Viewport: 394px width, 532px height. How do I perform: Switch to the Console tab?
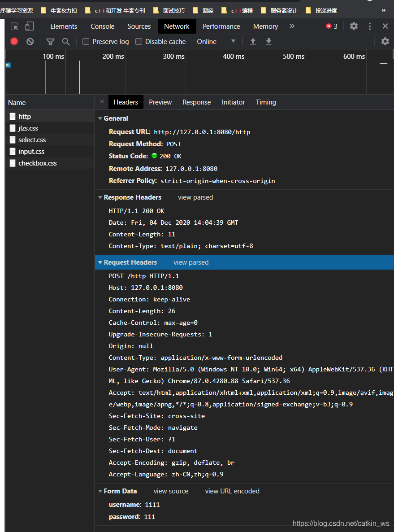click(x=102, y=26)
